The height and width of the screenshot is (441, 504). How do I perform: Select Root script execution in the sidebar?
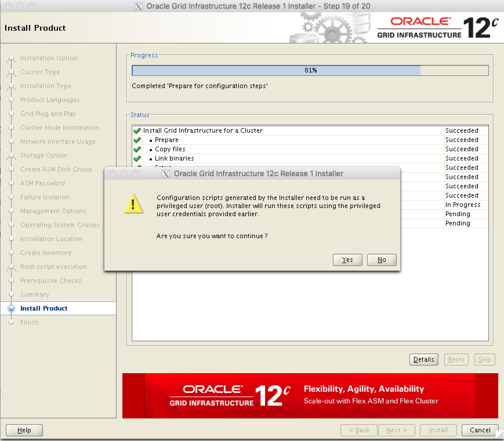click(53, 267)
